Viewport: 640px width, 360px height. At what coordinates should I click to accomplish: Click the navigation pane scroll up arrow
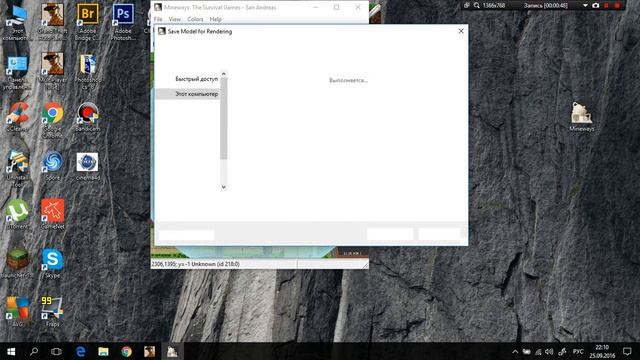[223, 74]
